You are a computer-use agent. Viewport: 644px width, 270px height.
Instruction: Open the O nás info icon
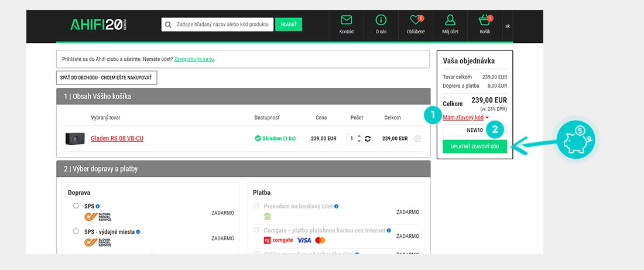click(x=381, y=20)
